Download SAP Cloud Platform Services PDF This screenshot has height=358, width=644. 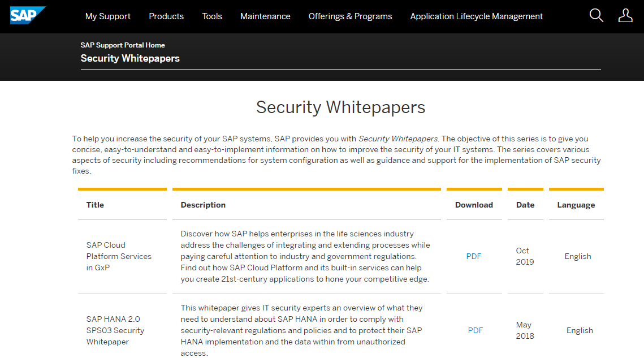pos(474,256)
